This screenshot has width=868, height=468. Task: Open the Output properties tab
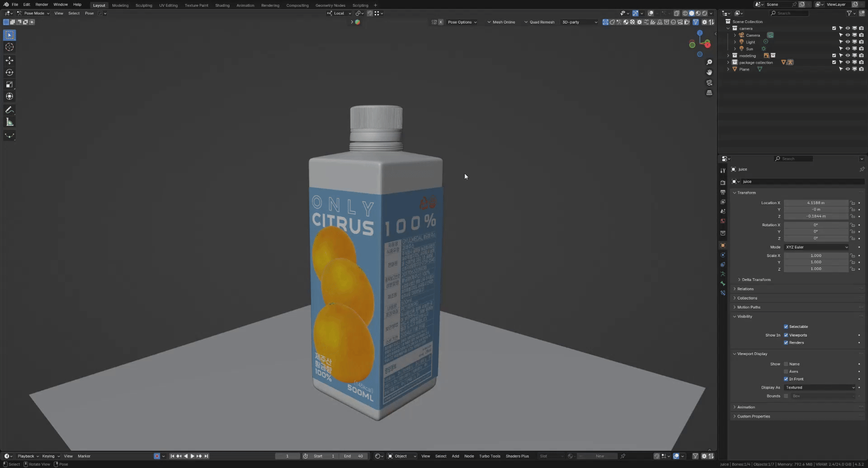pos(723,192)
